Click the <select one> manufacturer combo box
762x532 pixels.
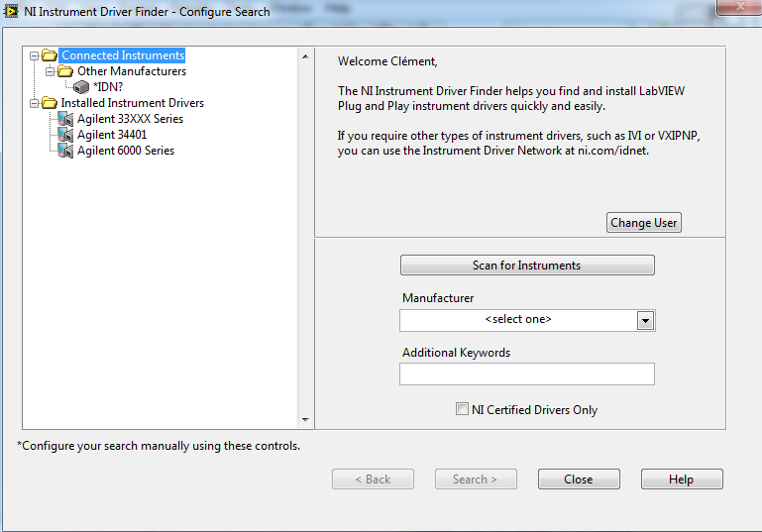527,320
